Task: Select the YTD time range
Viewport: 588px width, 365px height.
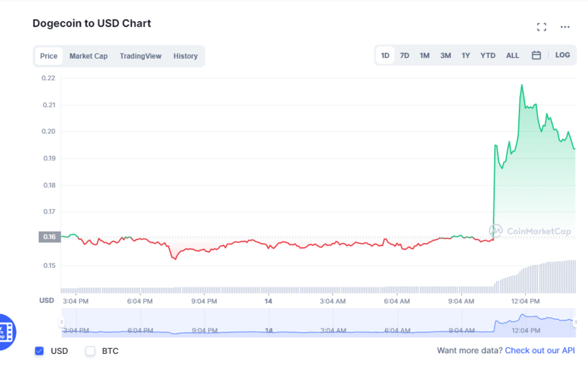Action: click(488, 56)
